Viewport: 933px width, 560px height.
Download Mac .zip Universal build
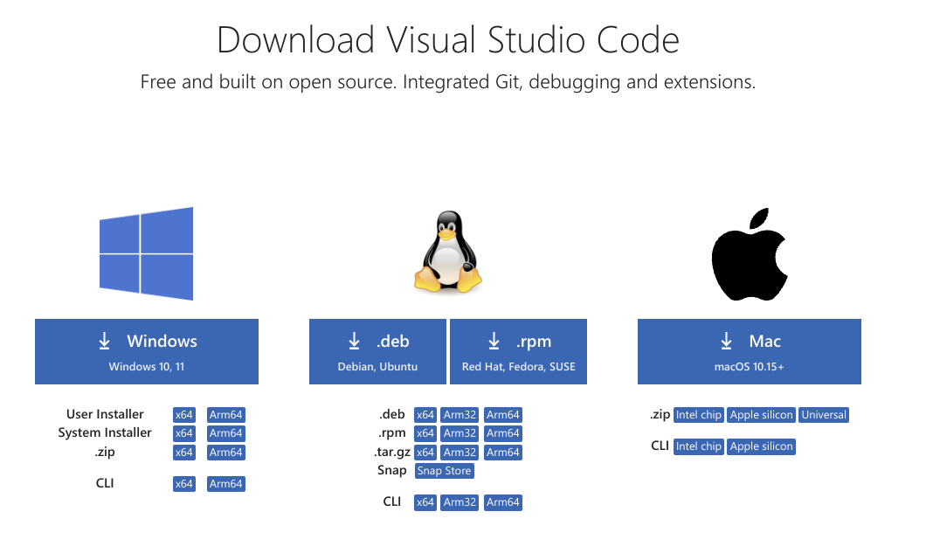[824, 415]
